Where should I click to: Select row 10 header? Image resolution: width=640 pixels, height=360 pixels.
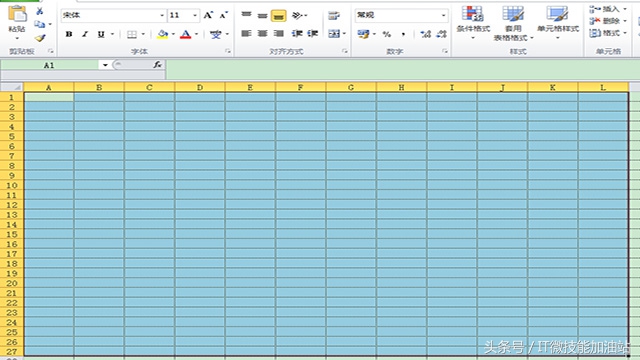[x=12, y=185]
